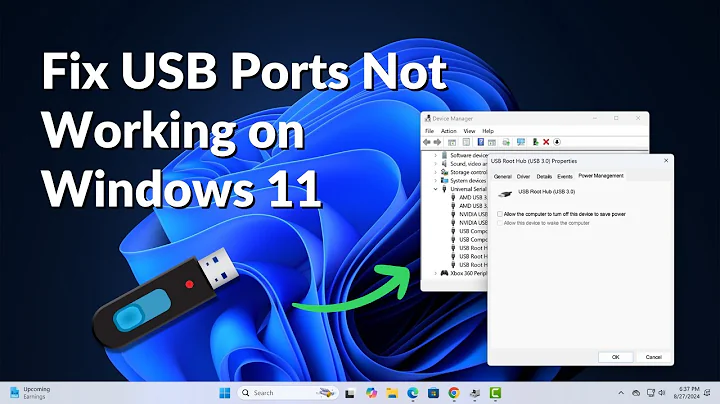The width and height of the screenshot is (720, 404).
Task: Open the View menu in Device Manager
Action: coord(469,131)
